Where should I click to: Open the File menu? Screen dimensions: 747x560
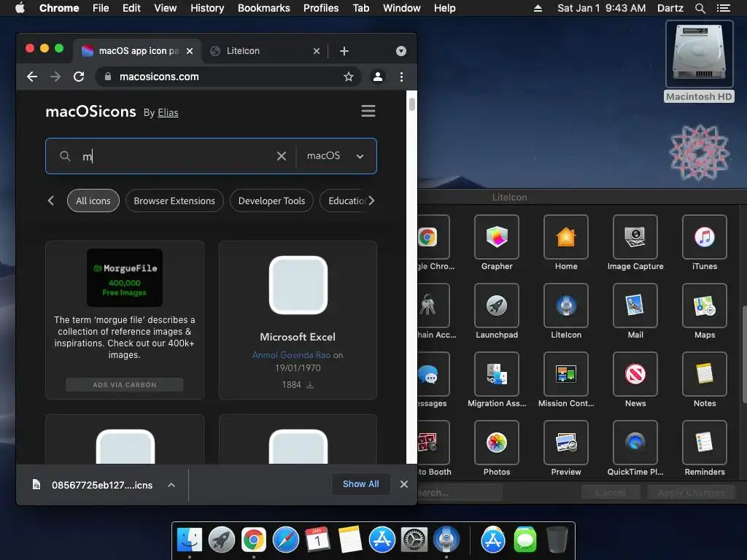[101, 8]
